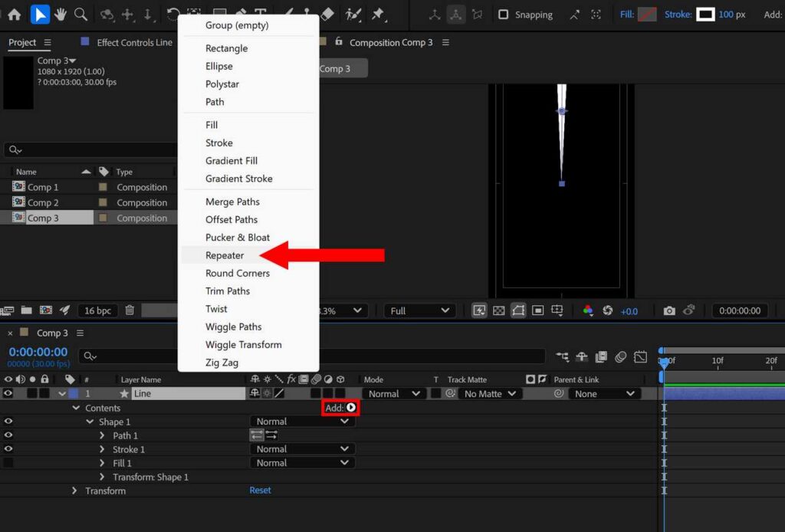Open Interpret Footage from Project panel footer
785x532 pixels.
click(x=6, y=310)
